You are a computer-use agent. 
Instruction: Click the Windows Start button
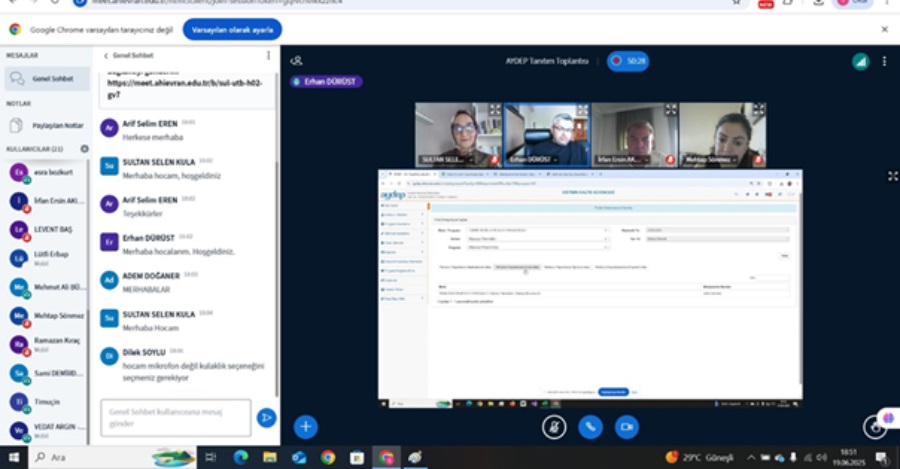coord(13,457)
